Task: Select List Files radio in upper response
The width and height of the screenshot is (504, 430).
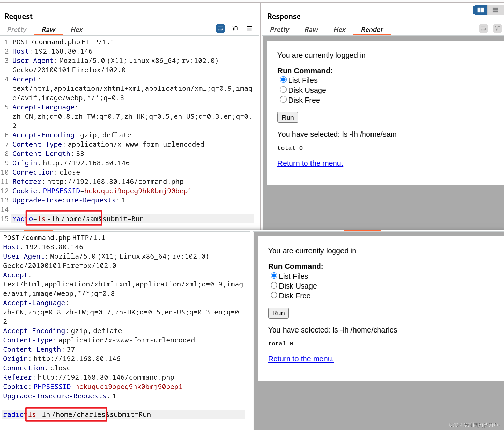Action: pyautogui.click(x=283, y=80)
